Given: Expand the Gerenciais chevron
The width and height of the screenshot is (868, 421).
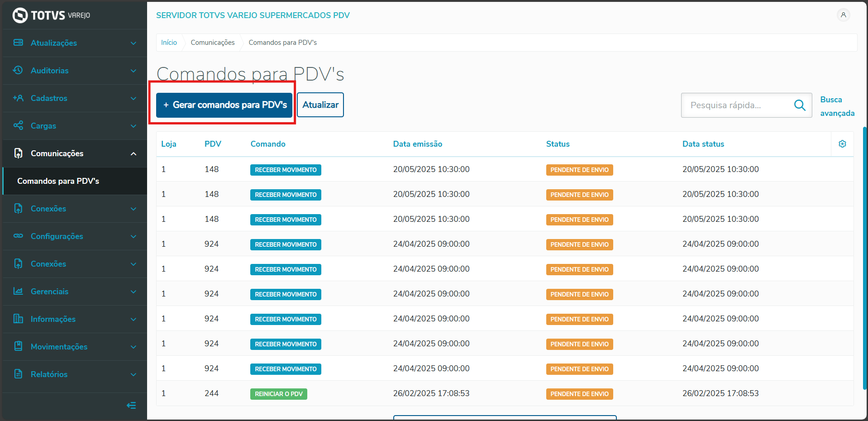Looking at the screenshot, I should (134, 292).
